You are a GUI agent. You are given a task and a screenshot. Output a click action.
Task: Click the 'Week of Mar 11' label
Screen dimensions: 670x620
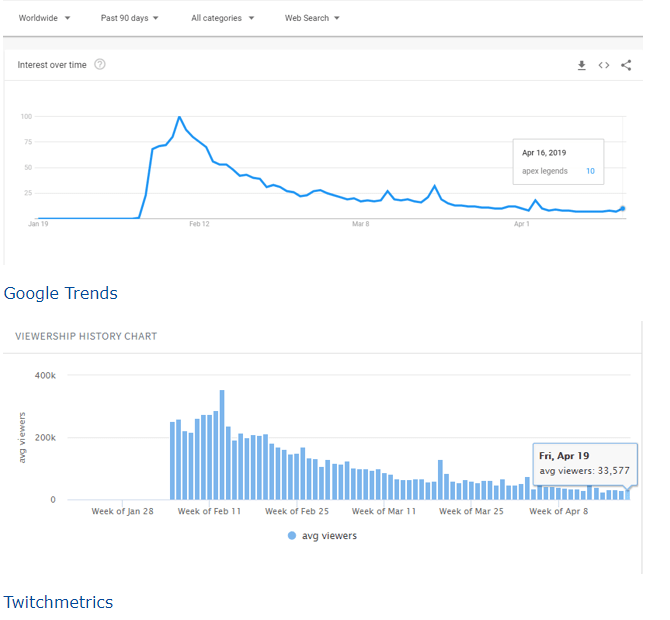[x=384, y=511]
